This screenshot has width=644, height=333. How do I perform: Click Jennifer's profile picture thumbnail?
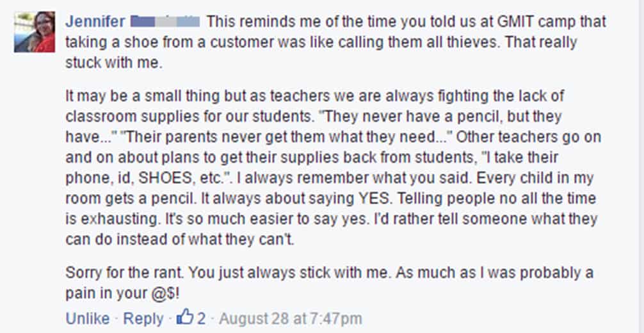tap(35, 32)
